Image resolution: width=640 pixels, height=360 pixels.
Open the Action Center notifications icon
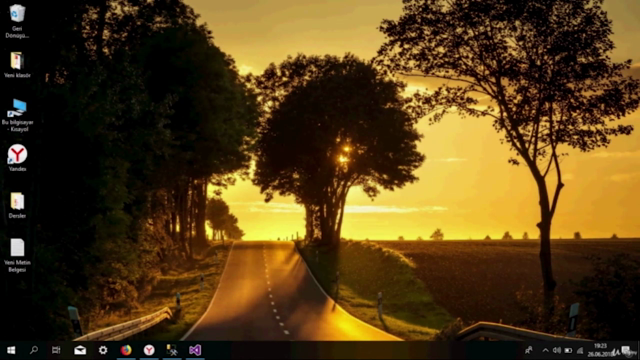[x=626, y=350]
